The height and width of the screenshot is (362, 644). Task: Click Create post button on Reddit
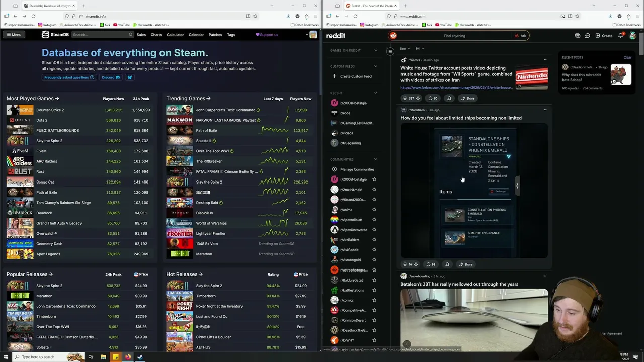(x=604, y=36)
